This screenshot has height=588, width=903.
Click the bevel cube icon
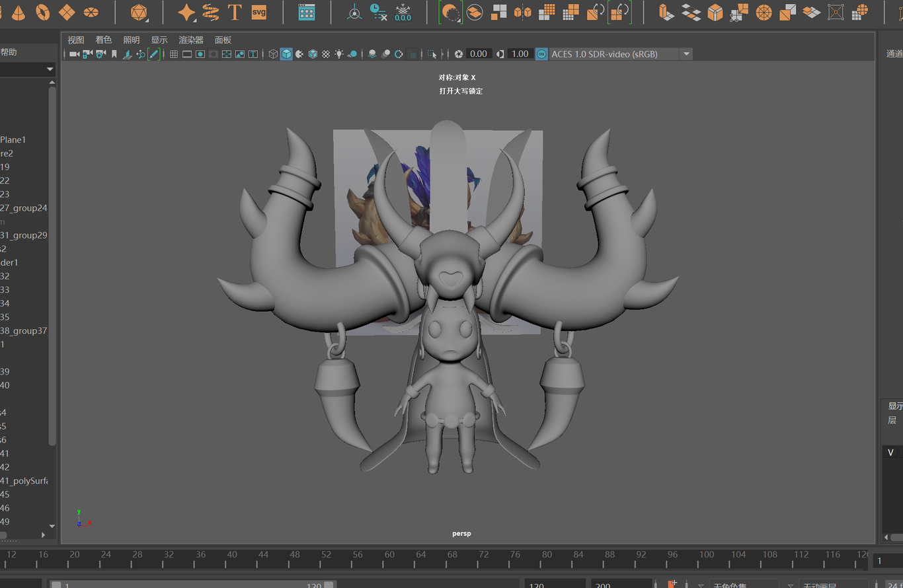click(715, 12)
